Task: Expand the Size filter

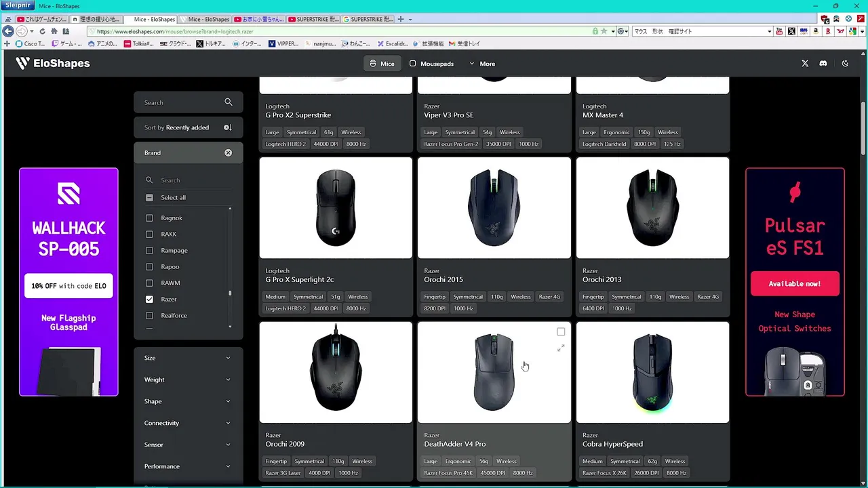Action: 189,358
